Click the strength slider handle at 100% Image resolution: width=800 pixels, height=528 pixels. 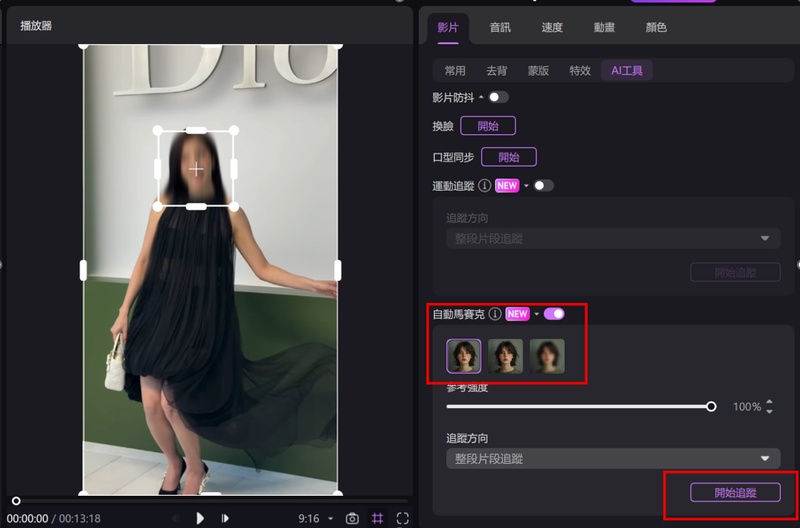tap(711, 407)
